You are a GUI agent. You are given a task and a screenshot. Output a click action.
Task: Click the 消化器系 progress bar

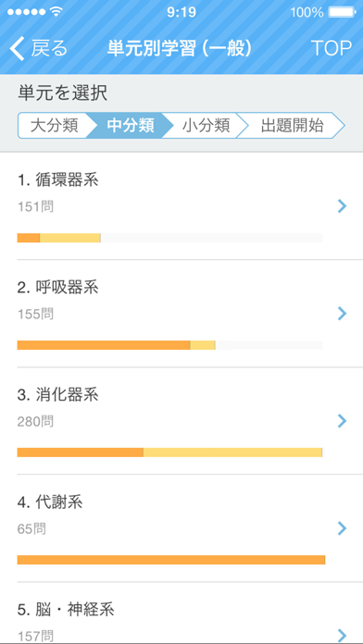pos(169,452)
